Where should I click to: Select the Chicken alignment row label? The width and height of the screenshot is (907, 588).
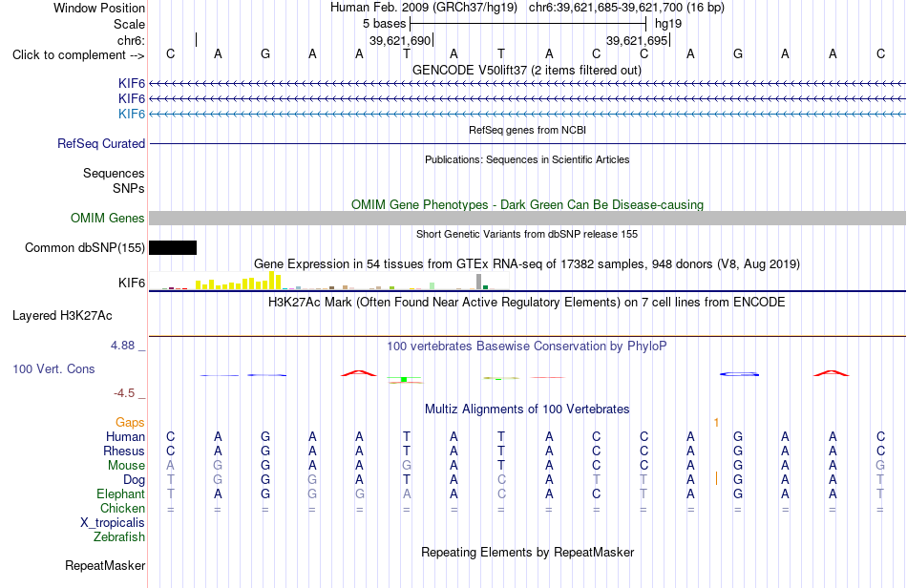pos(122,508)
